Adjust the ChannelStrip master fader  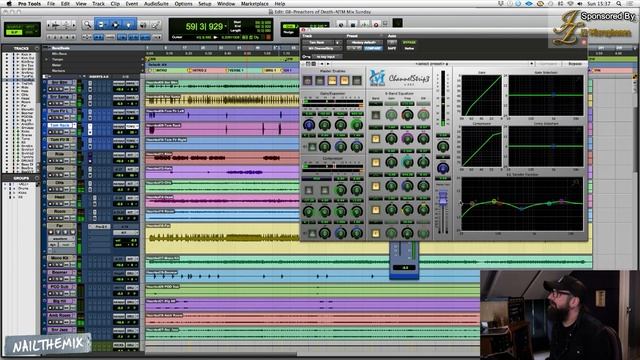tap(443, 198)
